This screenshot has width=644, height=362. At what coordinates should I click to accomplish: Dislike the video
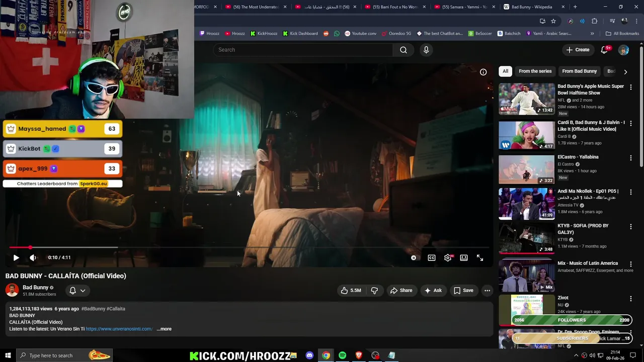click(374, 290)
